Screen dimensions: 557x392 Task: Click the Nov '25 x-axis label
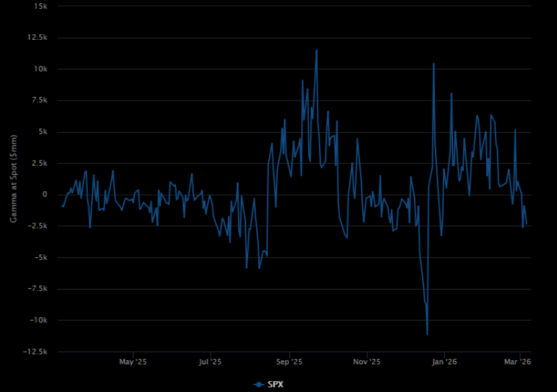coord(367,362)
